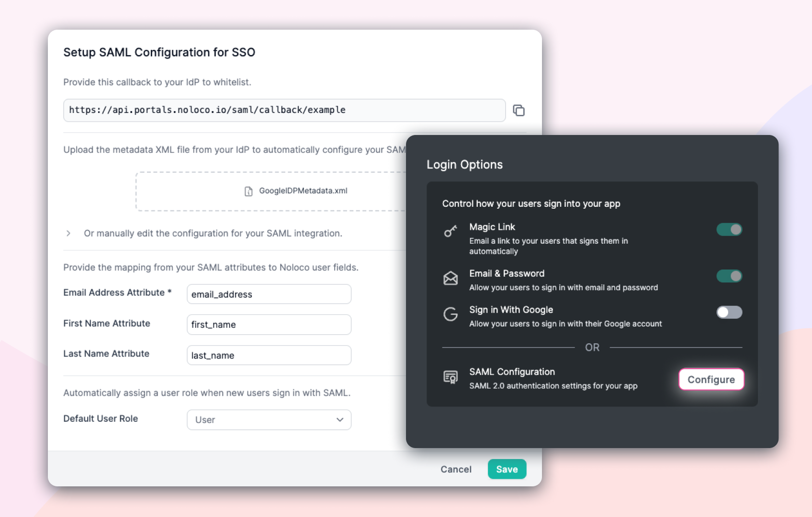The width and height of the screenshot is (812, 517).
Task: Click 'Control how your users sign into your app'
Action: tap(531, 203)
